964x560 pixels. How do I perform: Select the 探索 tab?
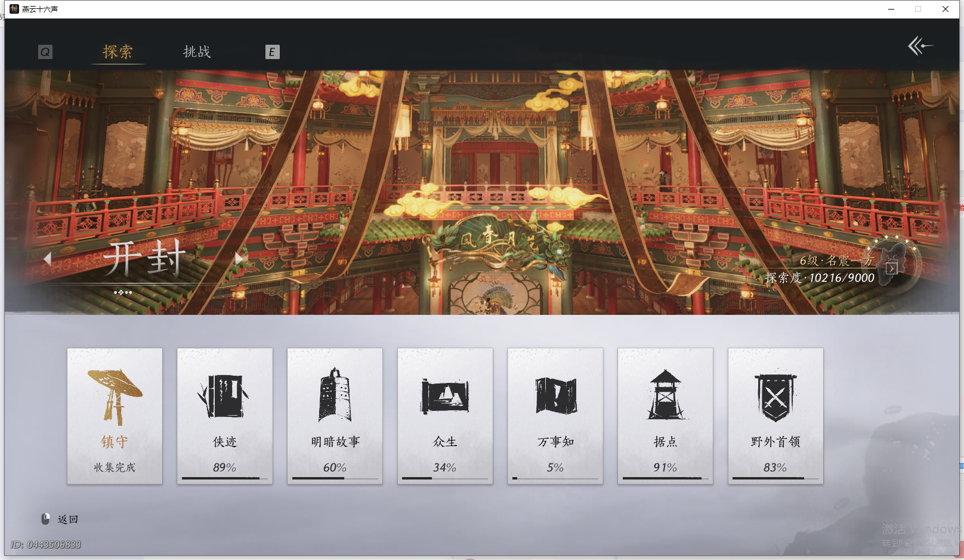pyautogui.click(x=118, y=52)
